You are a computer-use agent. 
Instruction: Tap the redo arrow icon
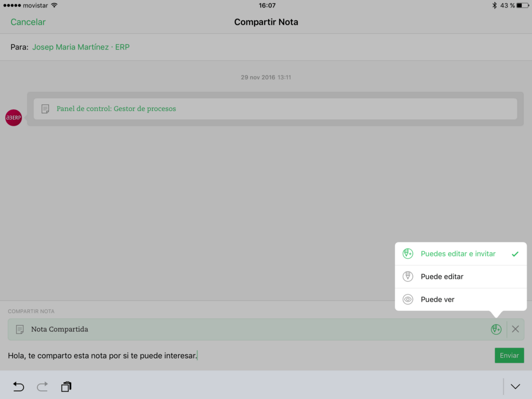click(x=42, y=387)
